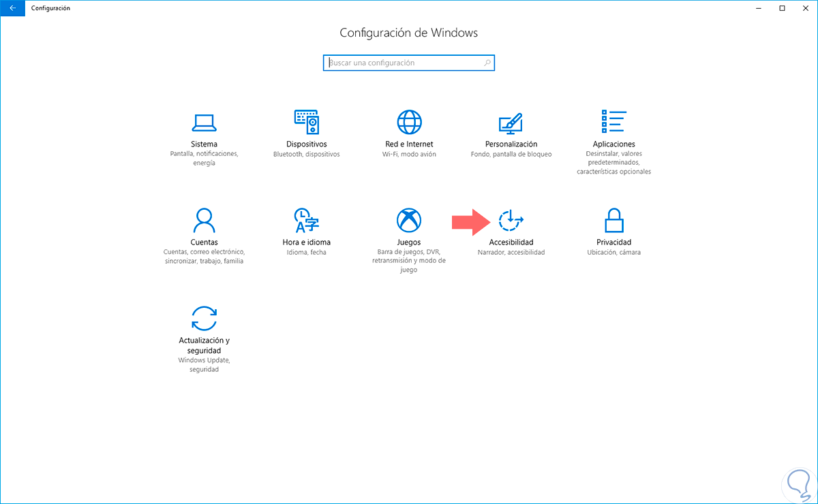
Task: Click 'Wi-Fi, modo avión' description text
Action: pyautogui.click(x=409, y=155)
